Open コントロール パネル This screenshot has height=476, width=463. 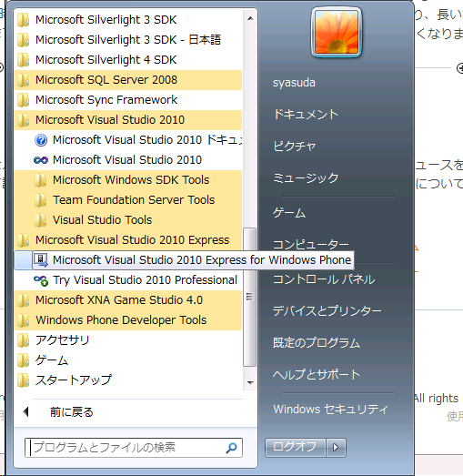tap(324, 279)
